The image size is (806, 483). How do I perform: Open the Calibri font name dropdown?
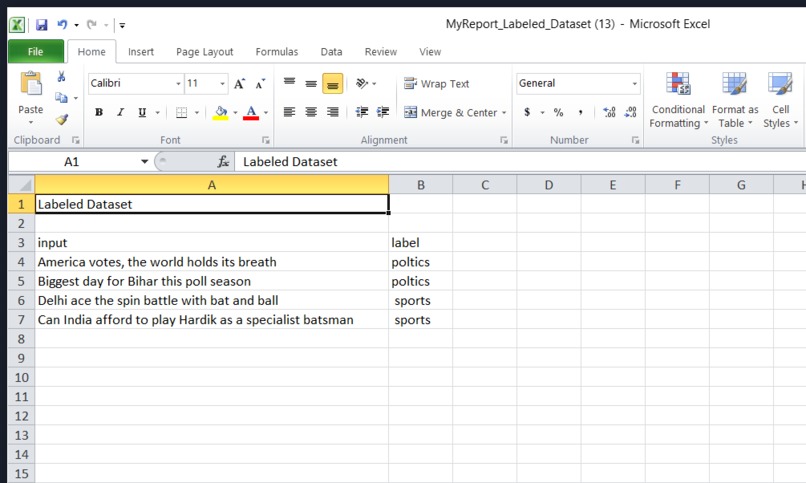(x=178, y=83)
